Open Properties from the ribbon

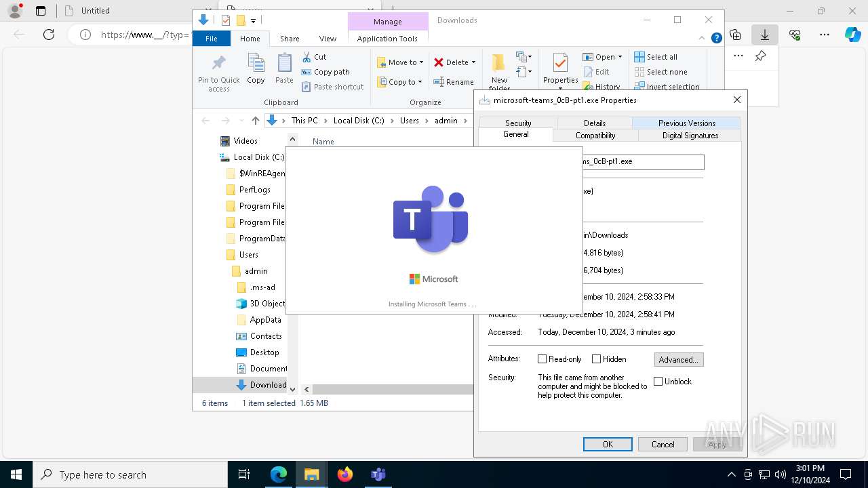(x=560, y=69)
